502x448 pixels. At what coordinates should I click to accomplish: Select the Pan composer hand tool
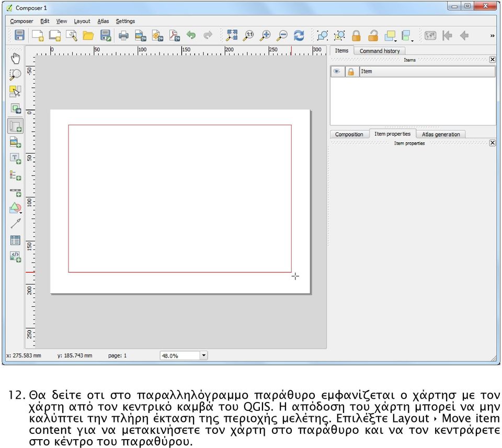[x=15, y=59]
